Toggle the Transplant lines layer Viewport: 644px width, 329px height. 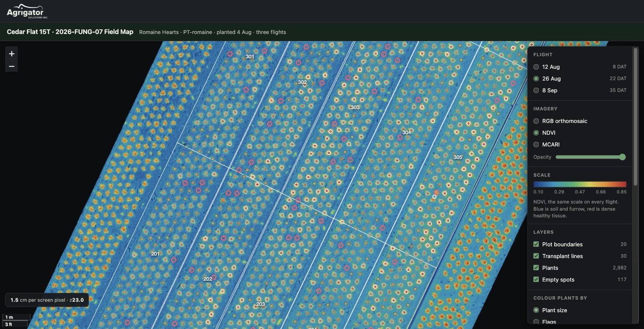536,256
